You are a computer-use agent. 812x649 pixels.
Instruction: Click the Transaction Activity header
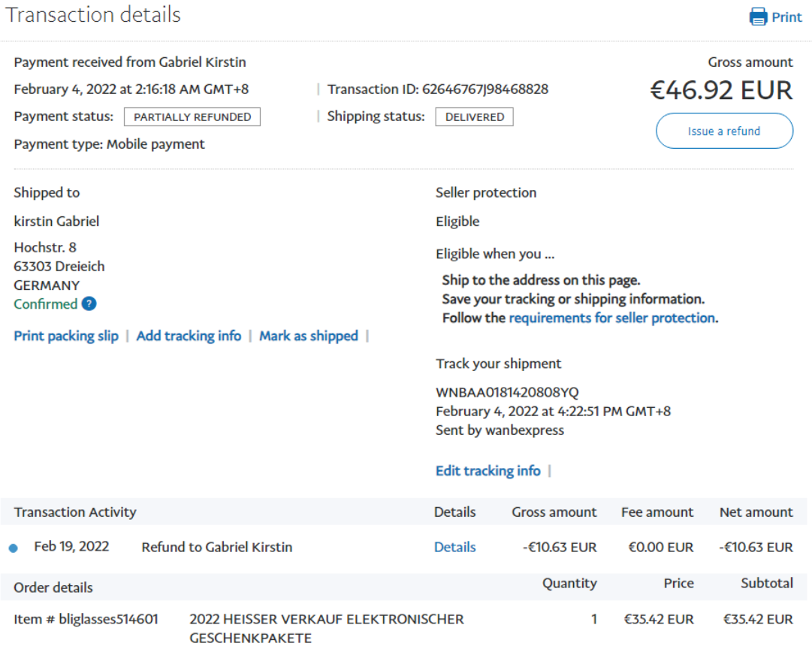(x=75, y=512)
